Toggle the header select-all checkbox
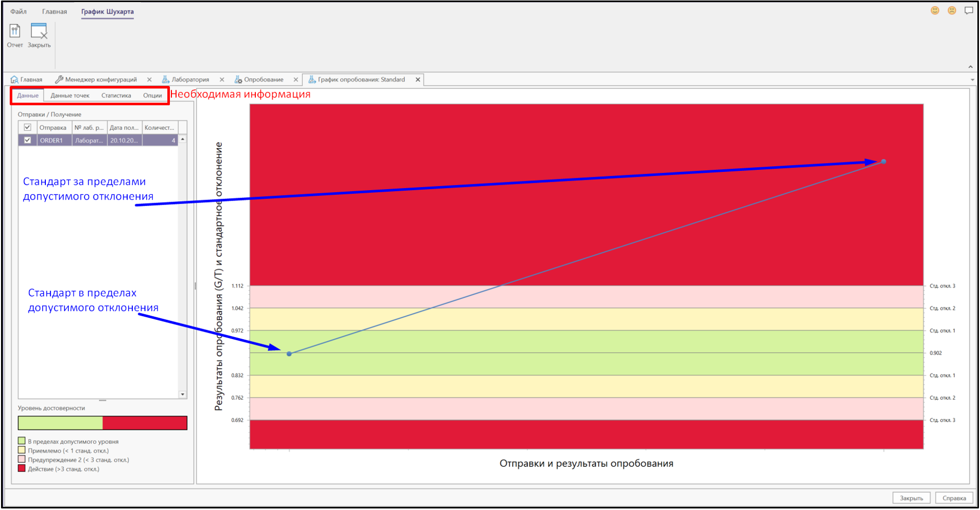980x510 pixels. coord(28,128)
